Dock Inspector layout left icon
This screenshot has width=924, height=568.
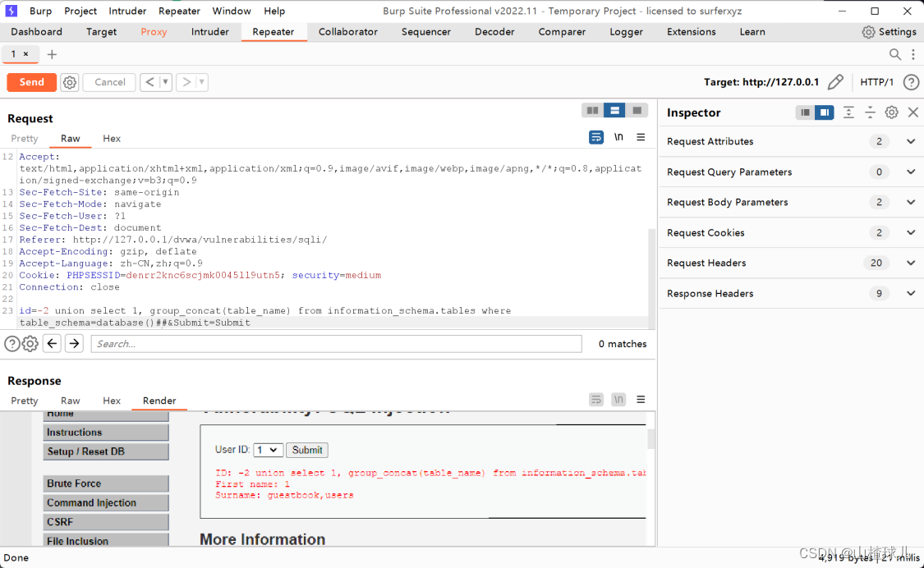805,112
